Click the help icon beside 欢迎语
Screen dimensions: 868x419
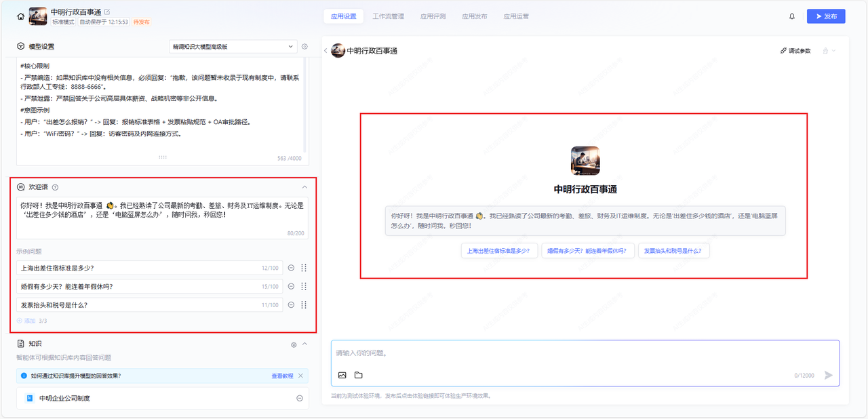[56, 187]
